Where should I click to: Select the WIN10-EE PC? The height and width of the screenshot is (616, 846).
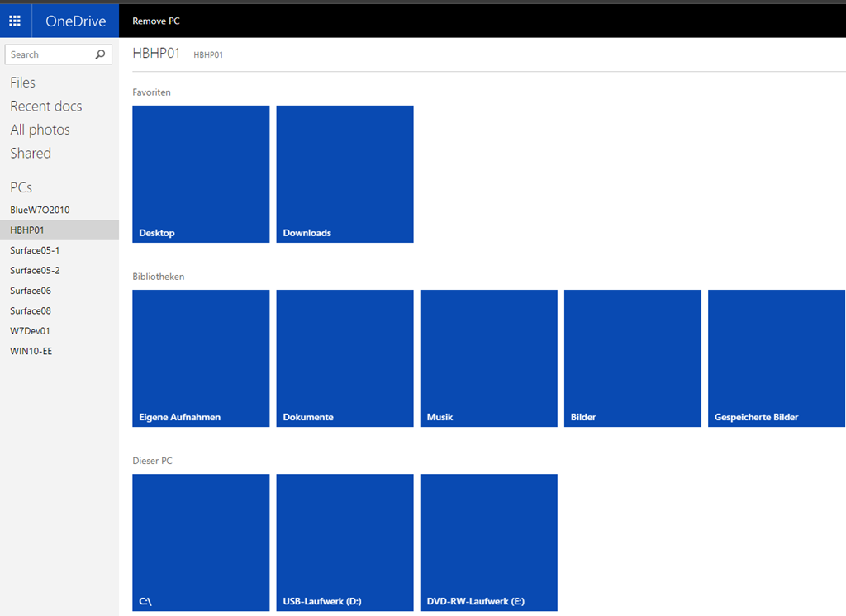[31, 351]
